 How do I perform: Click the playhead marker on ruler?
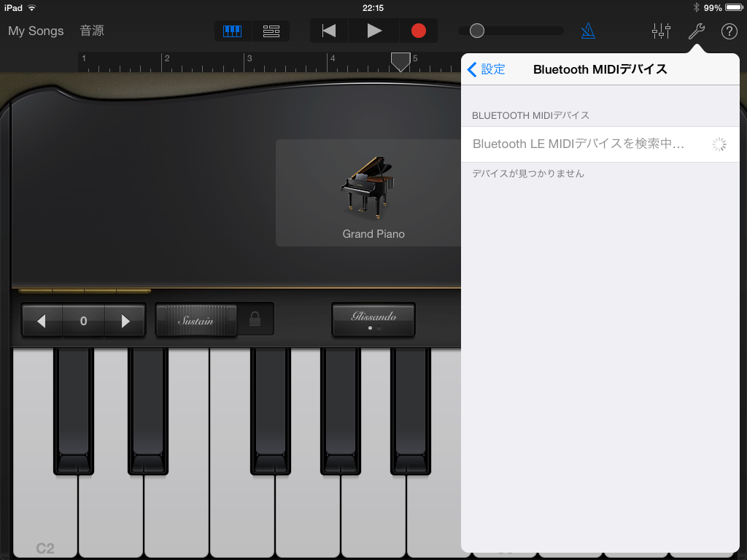pos(400,62)
